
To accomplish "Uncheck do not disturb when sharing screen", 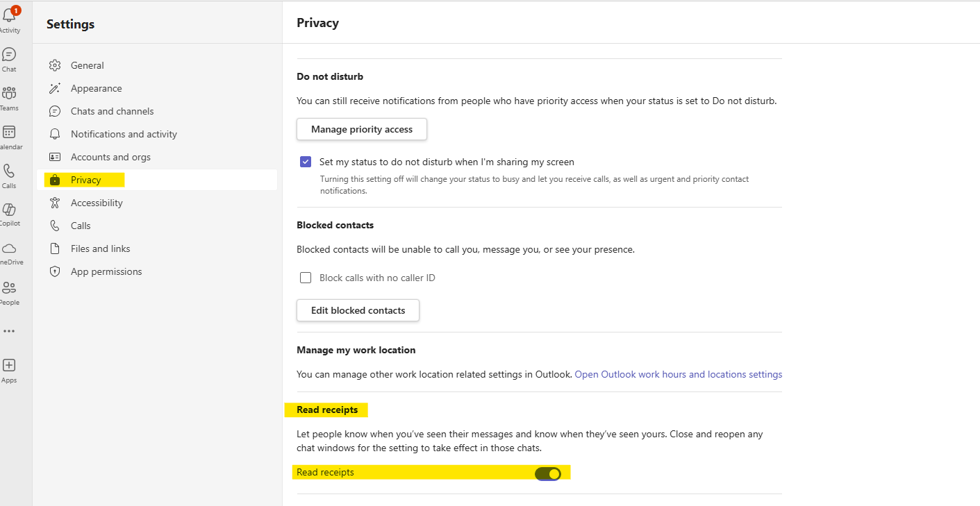I will point(306,162).
